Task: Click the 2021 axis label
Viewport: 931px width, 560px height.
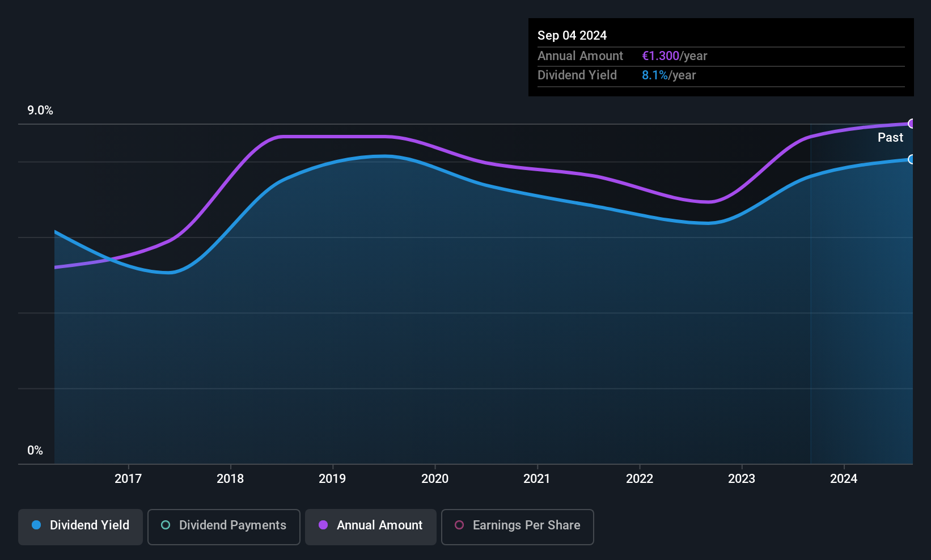Action: tap(537, 479)
